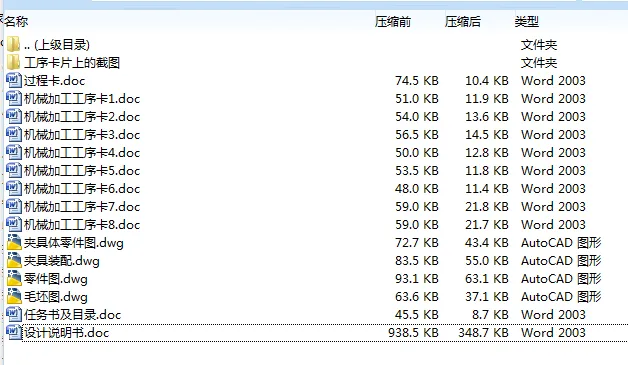This screenshot has height=365, width=628.
Task: Click the 8.7 KB compressed size value
Action: click(x=490, y=315)
